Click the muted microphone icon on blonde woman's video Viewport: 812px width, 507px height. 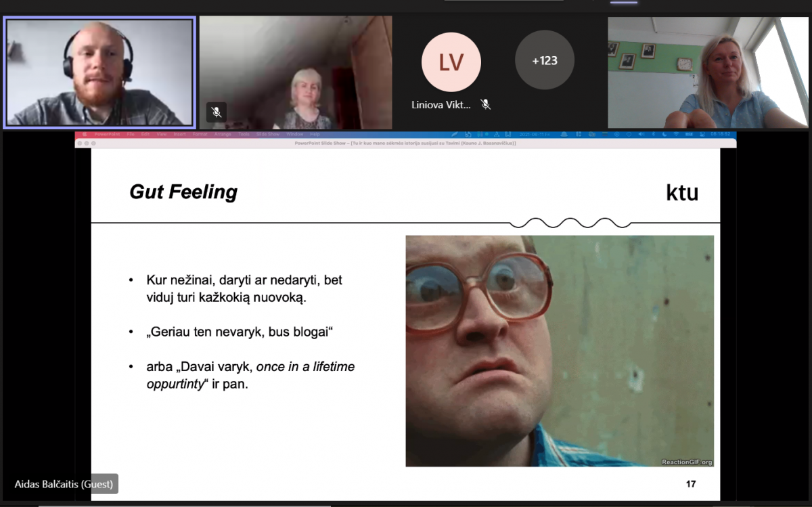click(x=217, y=112)
